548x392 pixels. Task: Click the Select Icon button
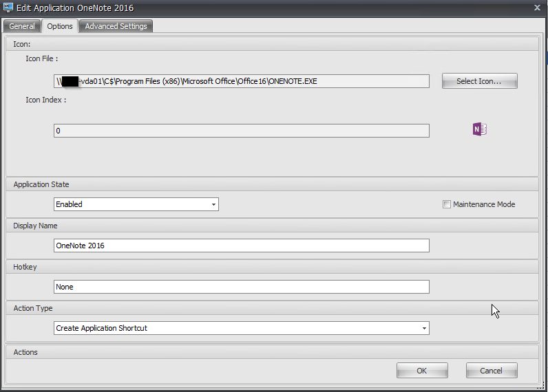(x=479, y=81)
